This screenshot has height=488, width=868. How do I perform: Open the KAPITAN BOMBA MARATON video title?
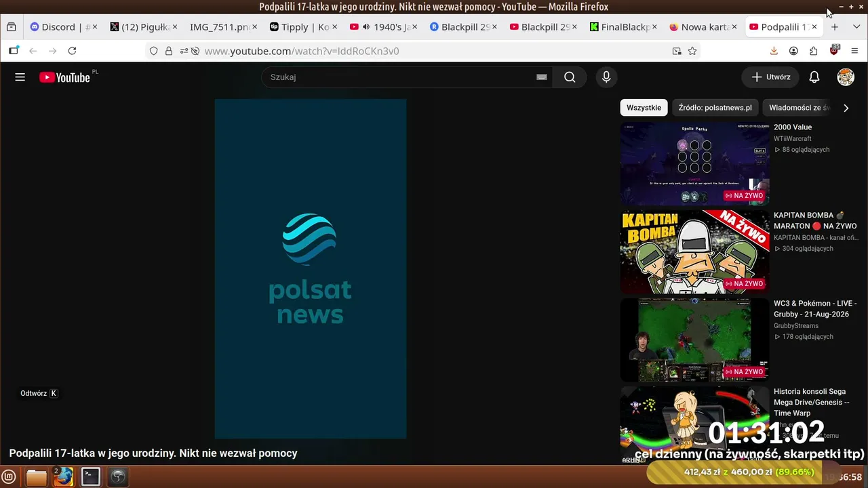815,221
